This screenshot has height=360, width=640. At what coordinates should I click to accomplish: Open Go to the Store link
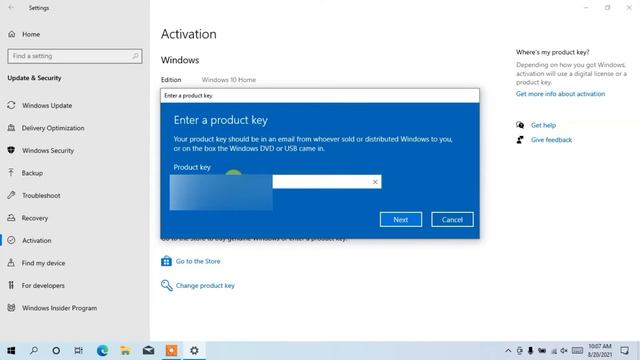(x=198, y=261)
